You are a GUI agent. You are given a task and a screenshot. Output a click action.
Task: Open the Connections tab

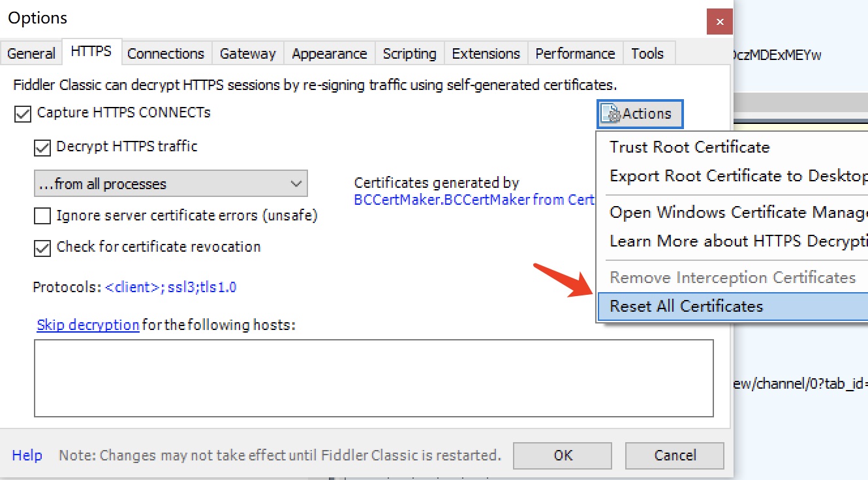tap(166, 53)
